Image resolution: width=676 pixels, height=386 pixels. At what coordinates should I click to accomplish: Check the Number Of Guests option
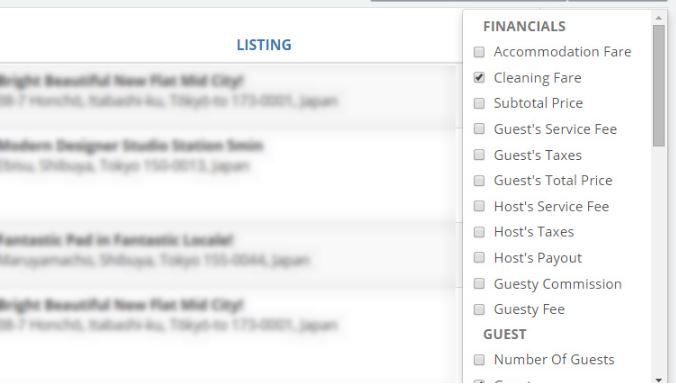pos(479,360)
